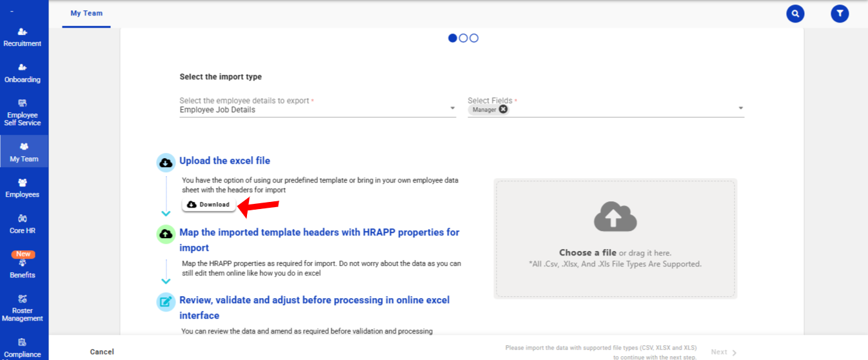Open the filter funnel icon

coord(840,13)
